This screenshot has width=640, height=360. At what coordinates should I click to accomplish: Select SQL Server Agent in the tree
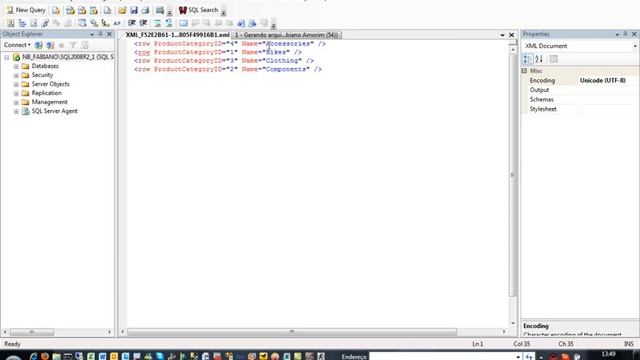click(x=54, y=111)
